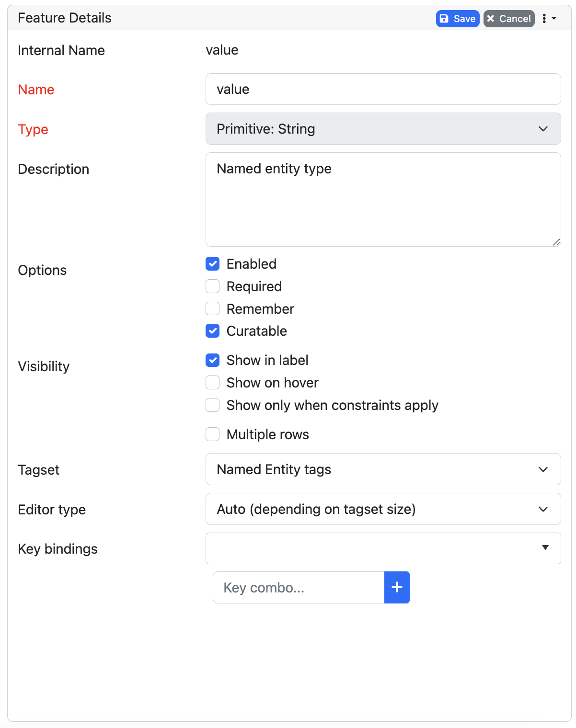Check Show only when constraints apply
Viewport: 576px width, 728px height.
pyautogui.click(x=212, y=405)
